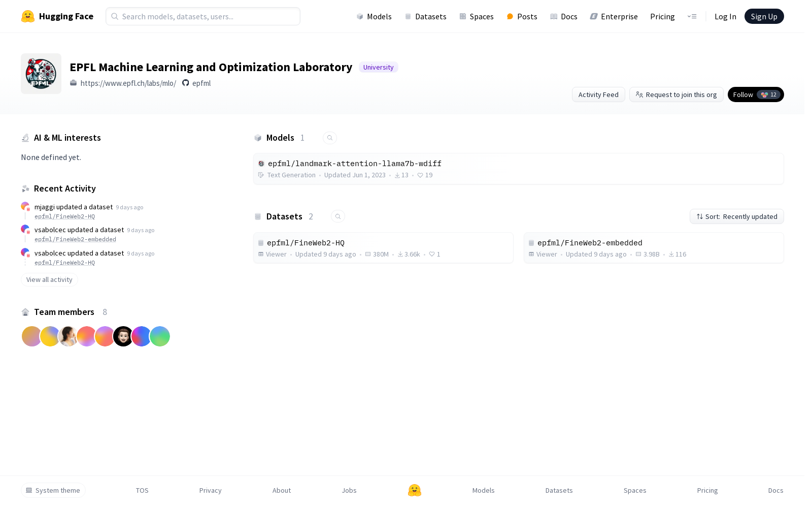Click the search magnifier in the top search bar

point(115,16)
